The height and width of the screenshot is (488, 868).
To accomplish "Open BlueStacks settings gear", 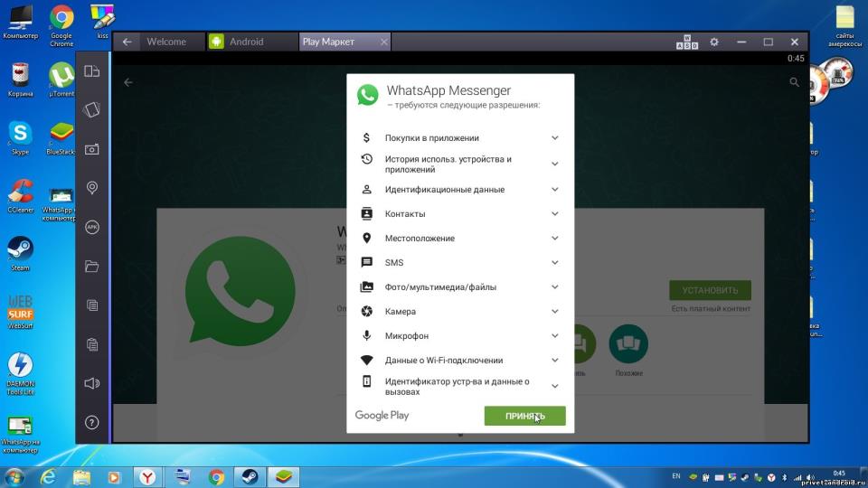I will click(714, 42).
